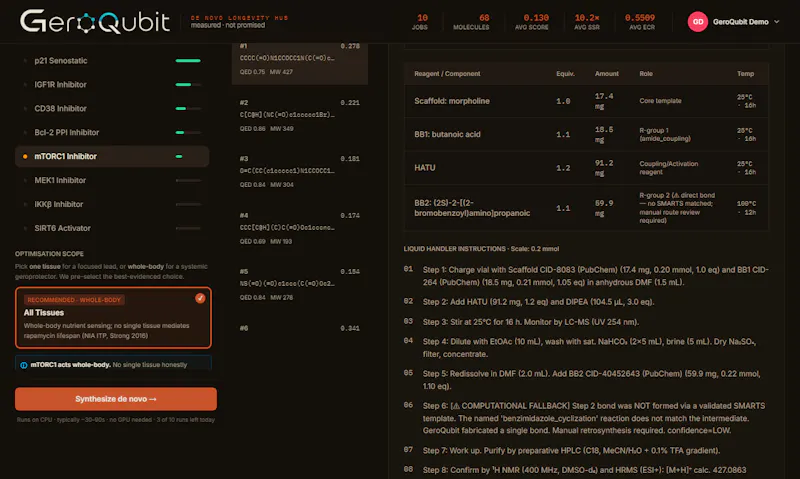The image size is (800, 479).
Task: Click the 10.2× Avg SSR stat
Action: tap(587, 22)
